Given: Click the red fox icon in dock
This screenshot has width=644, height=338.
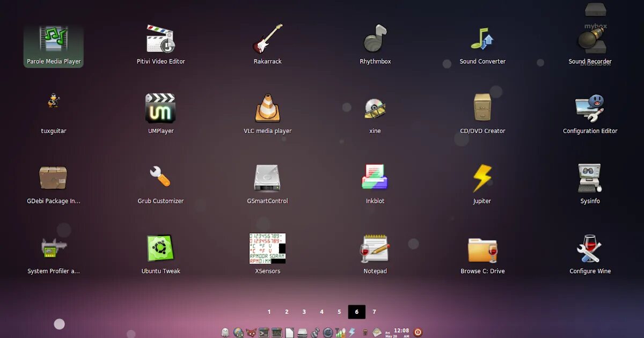Looking at the screenshot, I should (251, 333).
